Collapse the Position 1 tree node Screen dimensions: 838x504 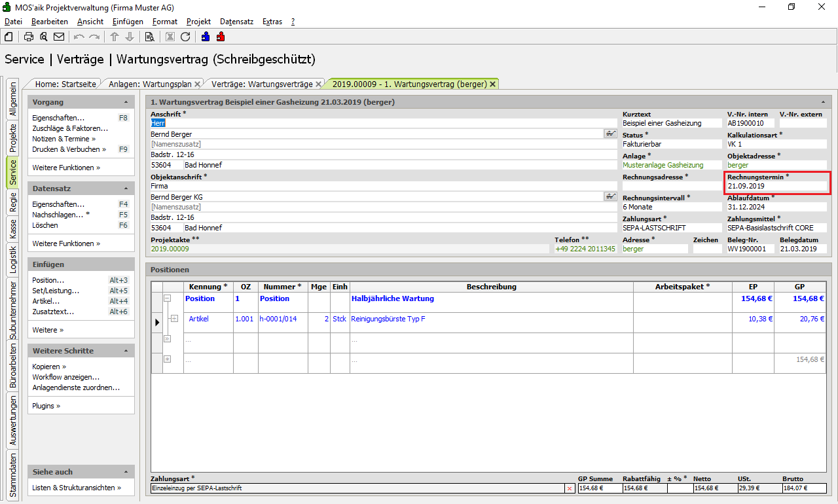pyautogui.click(x=167, y=298)
